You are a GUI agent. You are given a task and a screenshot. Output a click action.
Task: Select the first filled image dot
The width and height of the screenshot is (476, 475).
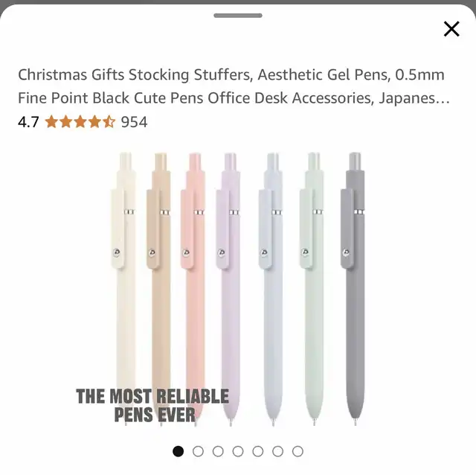click(x=178, y=451)
